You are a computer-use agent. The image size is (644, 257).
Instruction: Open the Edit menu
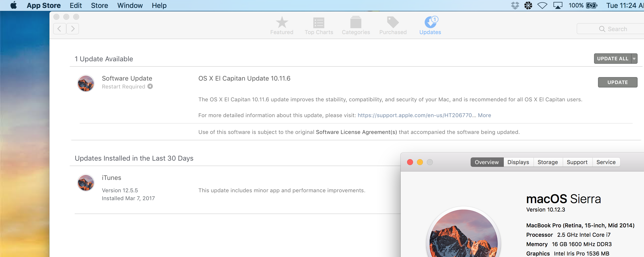point(76,5)
